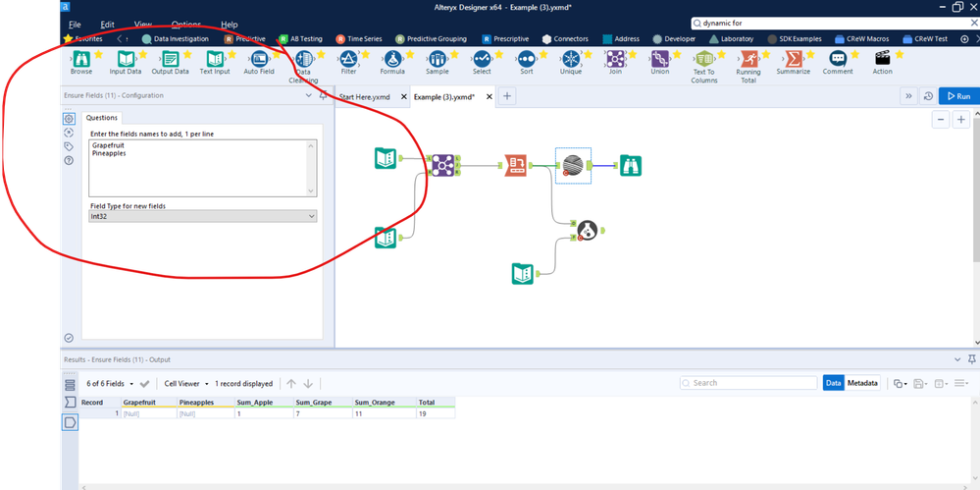Collapse the Configuration window chevron
The image size is (980, 490).
click(308, 96)
